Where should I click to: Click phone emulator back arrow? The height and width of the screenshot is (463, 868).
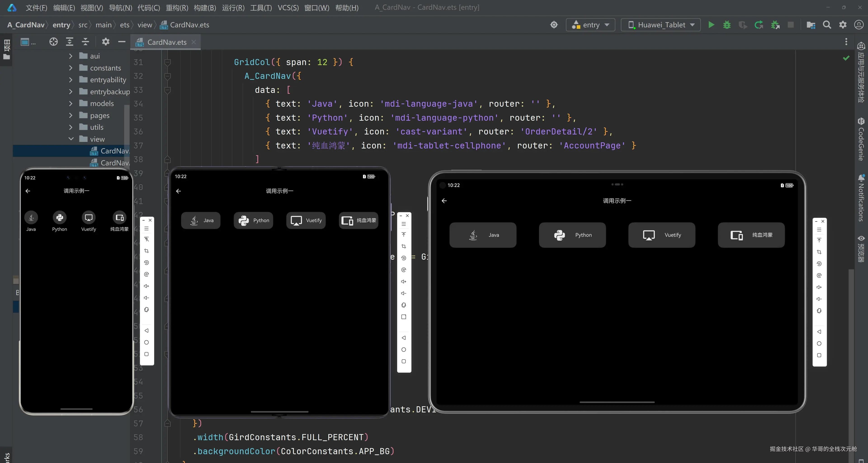[28, 191]
